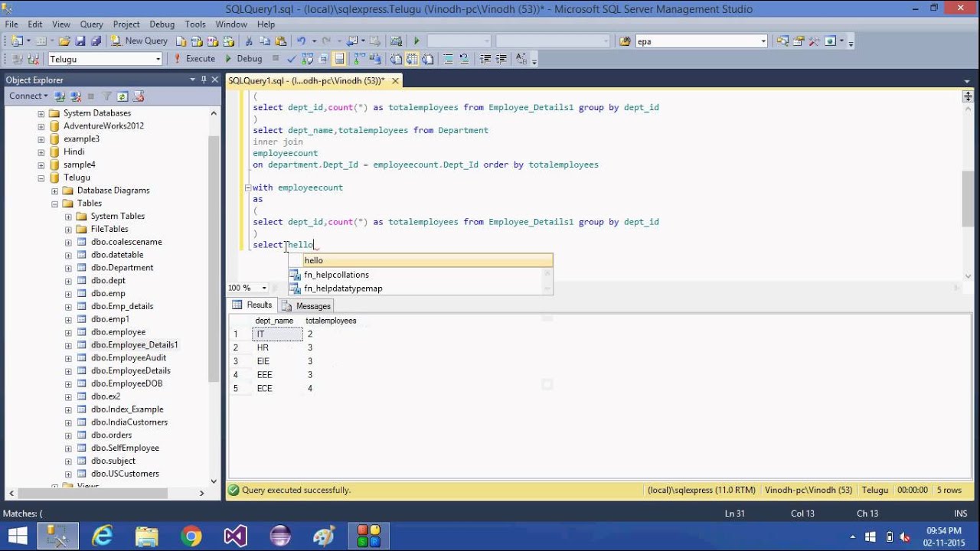Image resolution: width=980 pixels, height=551 pixels.
Task: Click Uncomment selected lines icon
Action: click(464, 59)
